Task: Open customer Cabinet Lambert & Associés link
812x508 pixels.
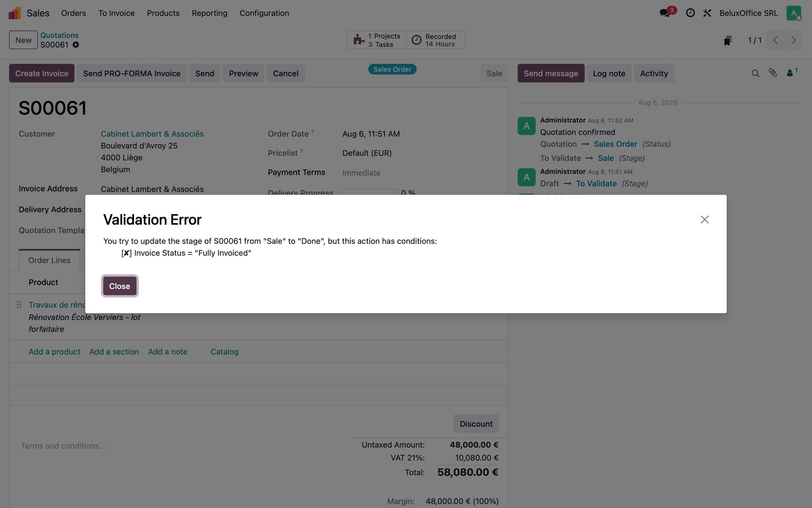Action: click(x=152, y=134)
